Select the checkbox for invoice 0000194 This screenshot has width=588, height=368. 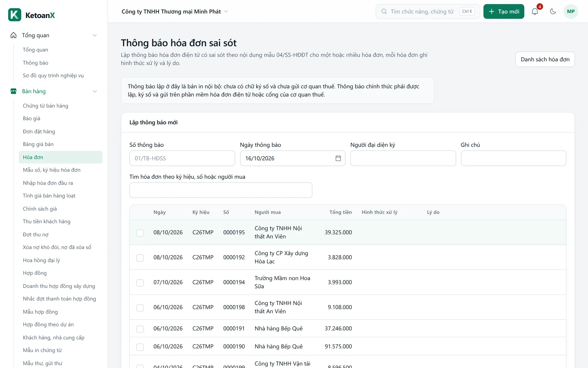coord(140,282)
